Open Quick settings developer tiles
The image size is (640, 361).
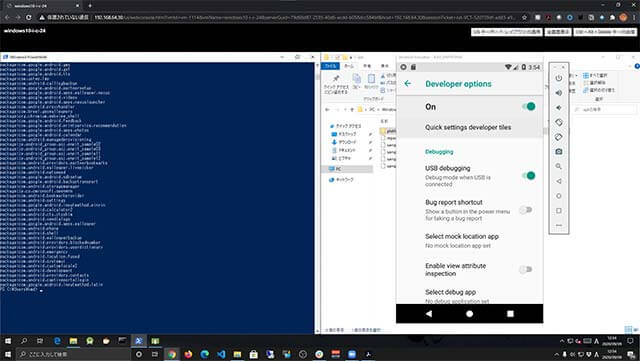click(469, 127)
